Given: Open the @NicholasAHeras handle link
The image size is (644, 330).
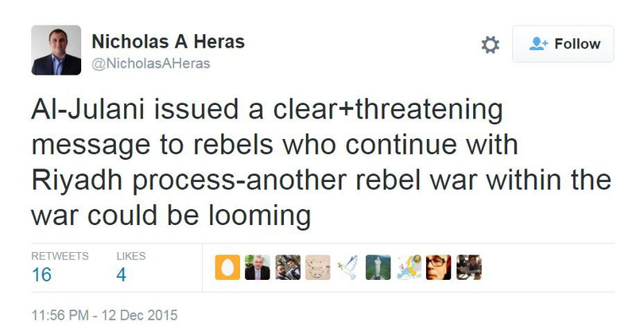Looking at the screenshot, I should click(150, 64).
